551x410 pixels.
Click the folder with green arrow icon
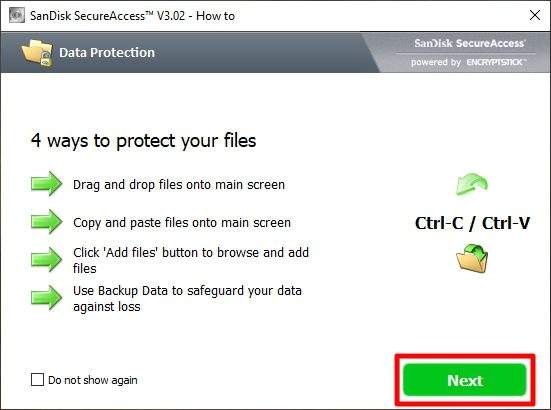coord(472,258)
